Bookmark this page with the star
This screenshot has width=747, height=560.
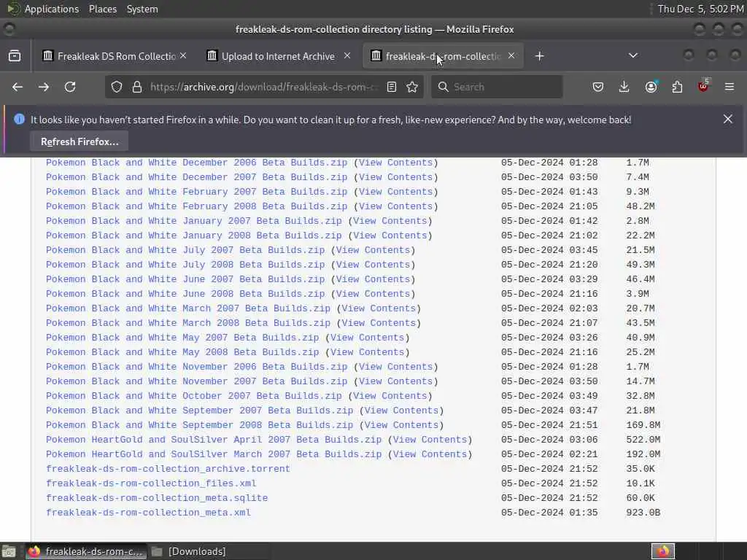coord(412,87)
